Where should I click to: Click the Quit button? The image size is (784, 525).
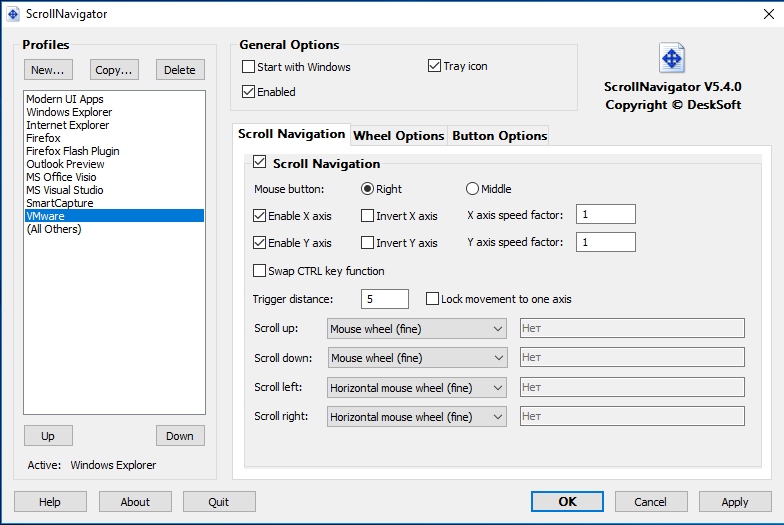point(219,502)
